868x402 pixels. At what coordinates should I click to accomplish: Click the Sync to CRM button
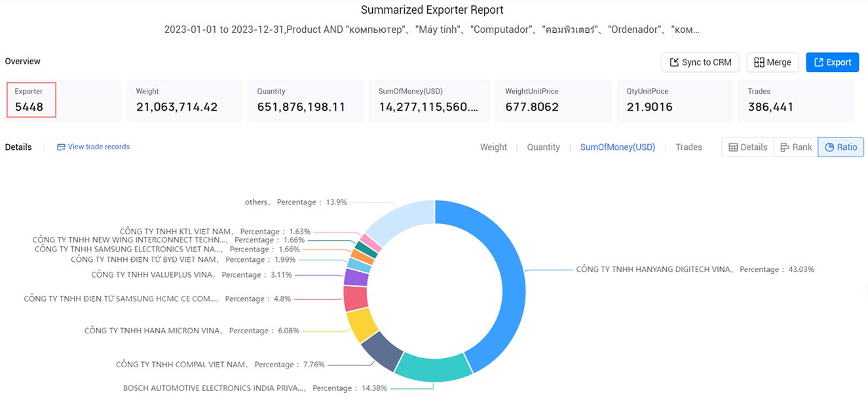tap(700, 62)
